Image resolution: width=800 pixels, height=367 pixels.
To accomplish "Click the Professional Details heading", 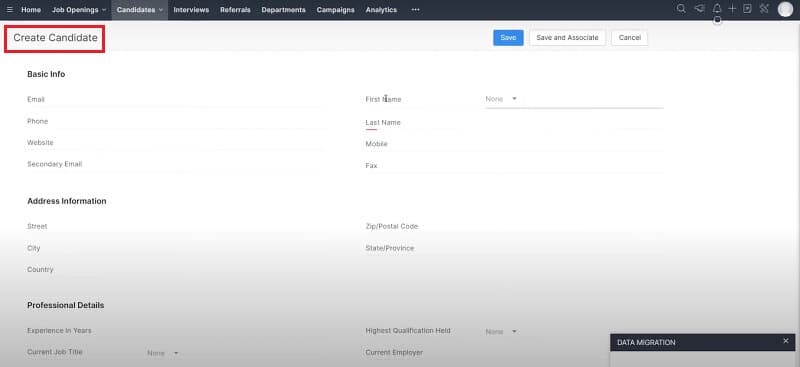I will 65,305.
